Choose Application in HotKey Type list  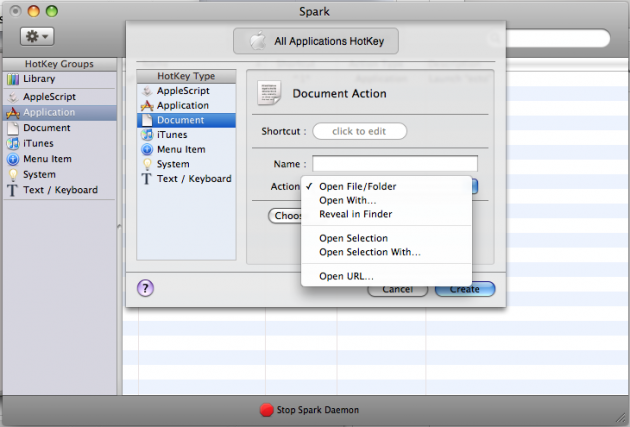(186, 106)
